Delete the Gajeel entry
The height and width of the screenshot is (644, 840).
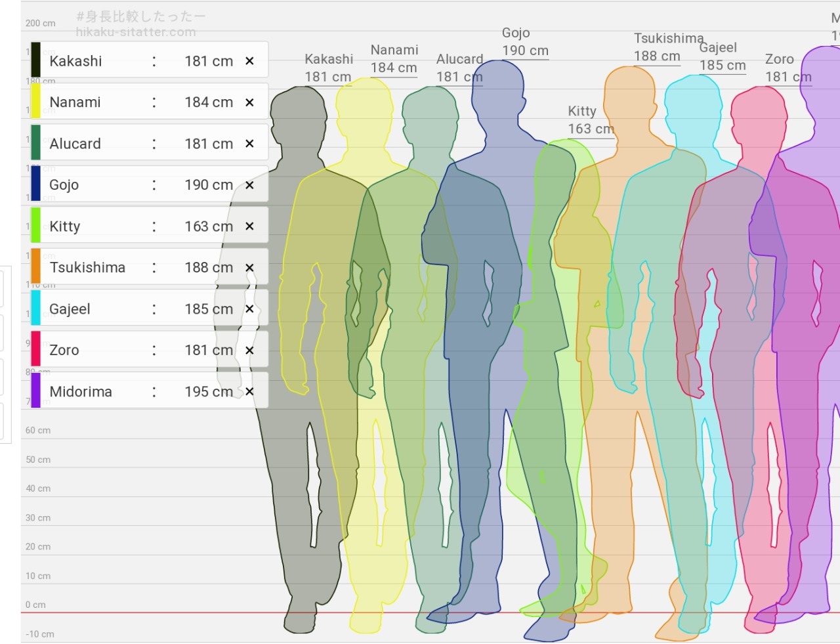pos(249,309)
